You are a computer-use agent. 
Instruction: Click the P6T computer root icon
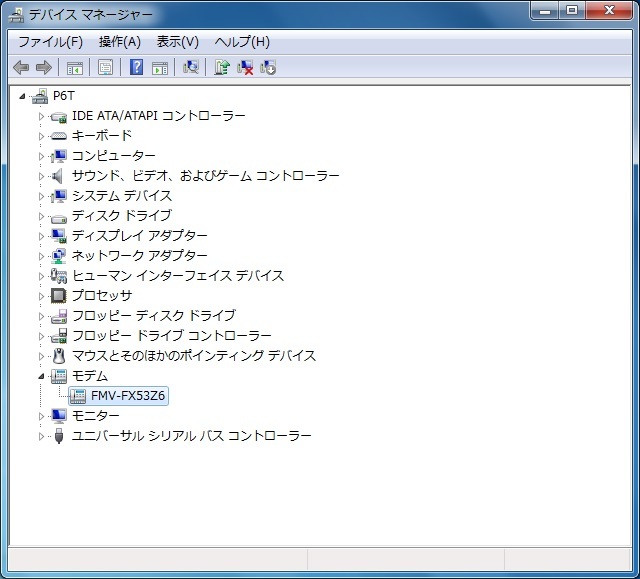click(40, 96)
